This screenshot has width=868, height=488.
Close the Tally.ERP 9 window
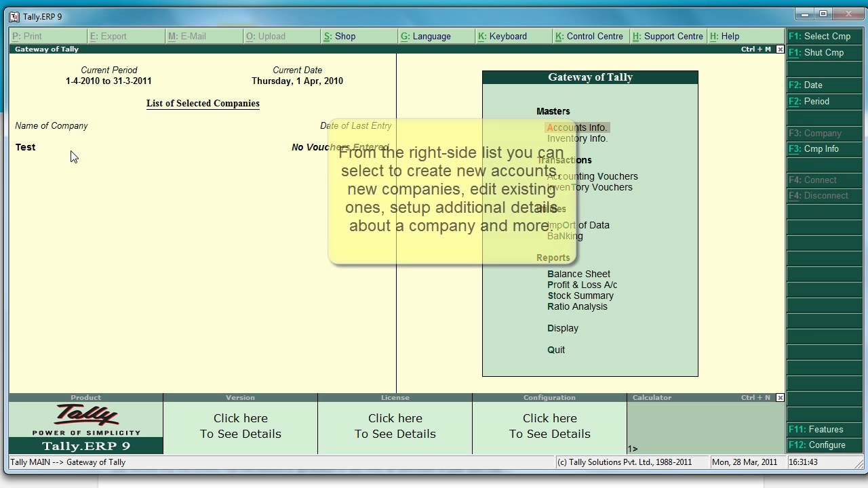847,14
